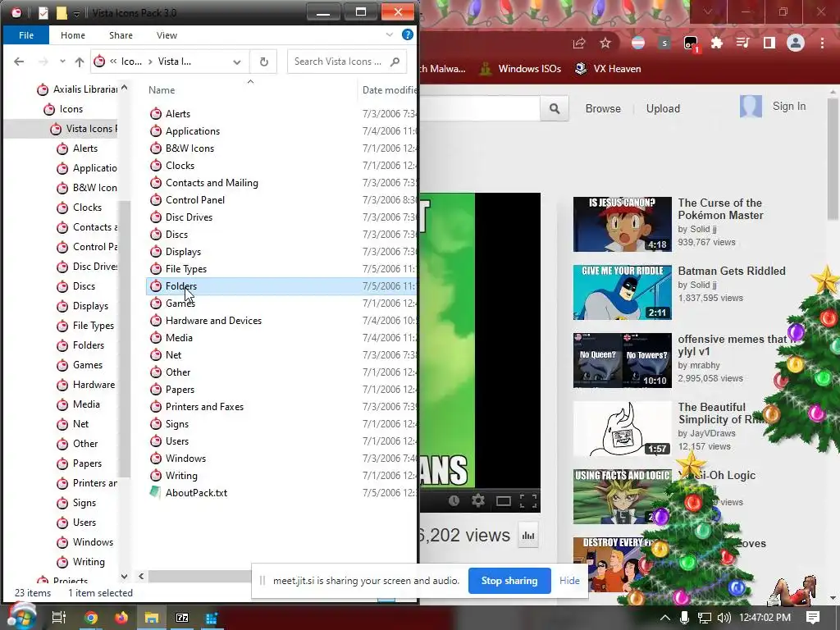Select Writing in the navigation tree
Viewport: 840px width, 630px height.
[89, 561]
